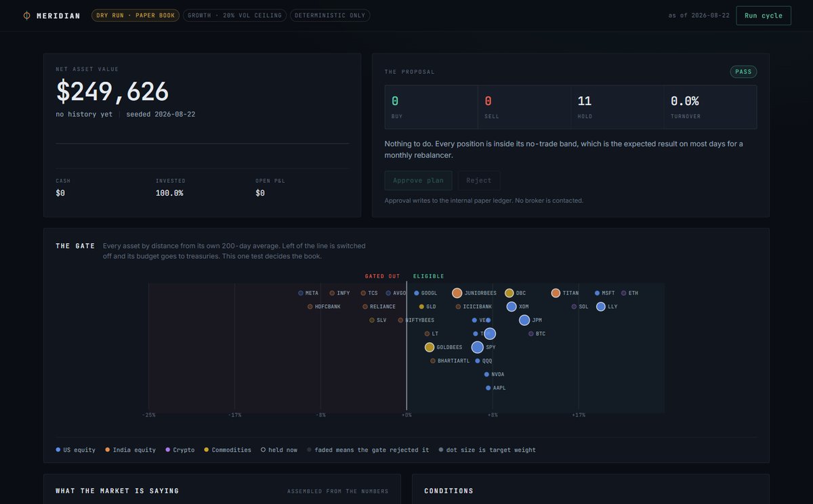Click the AAPL data point
The height and width of the screenshot is (504, 813).
(488, 388)
